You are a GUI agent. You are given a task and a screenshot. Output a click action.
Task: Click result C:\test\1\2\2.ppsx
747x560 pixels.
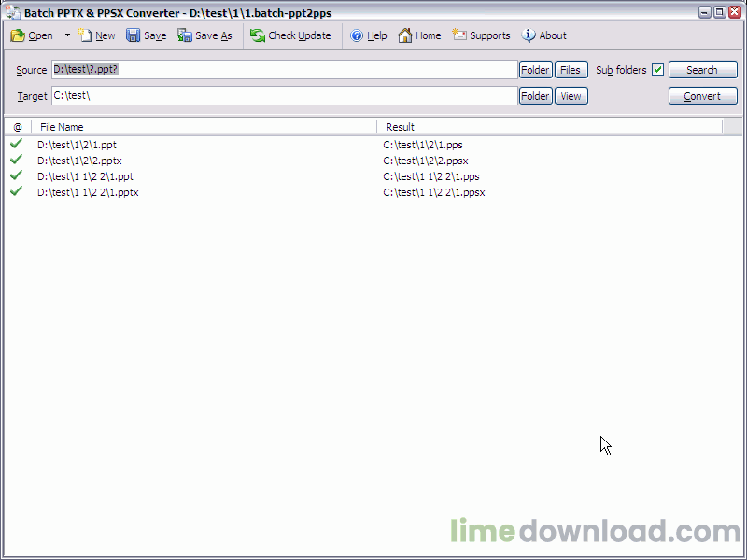426,161
